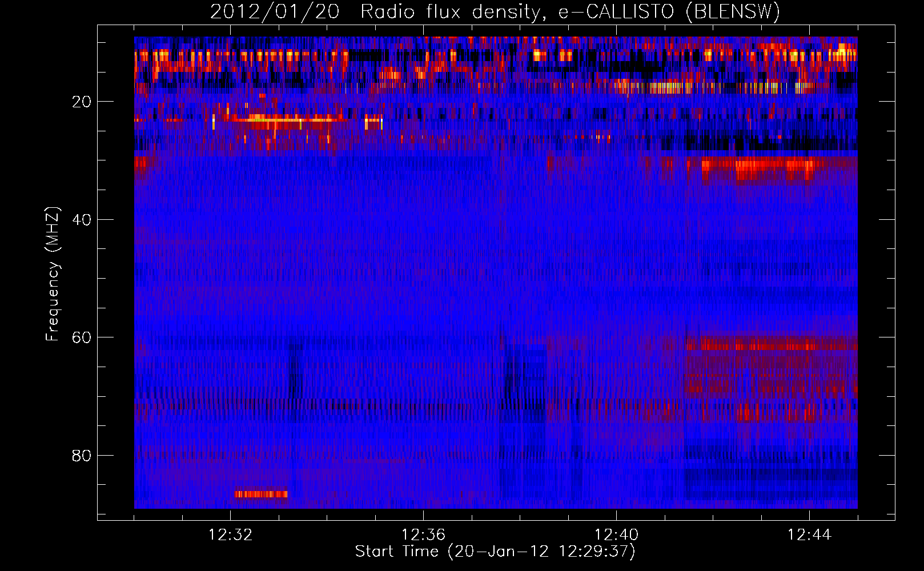The height and width of the screenshot is (571, 924).
Task: Click the bright yellow emission line near 23 MHz
Action: [x=280, y=120]
